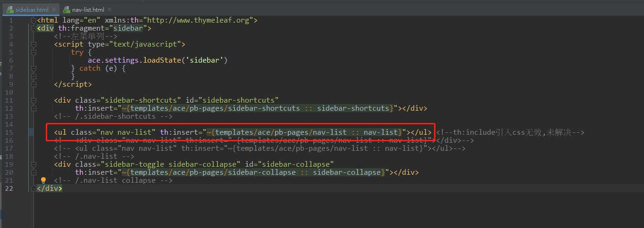Image resolution: width=644 pixels, height=228 pixels.
Task: Click line number 15 in the gutter
Action: click(x=9, y=132)
